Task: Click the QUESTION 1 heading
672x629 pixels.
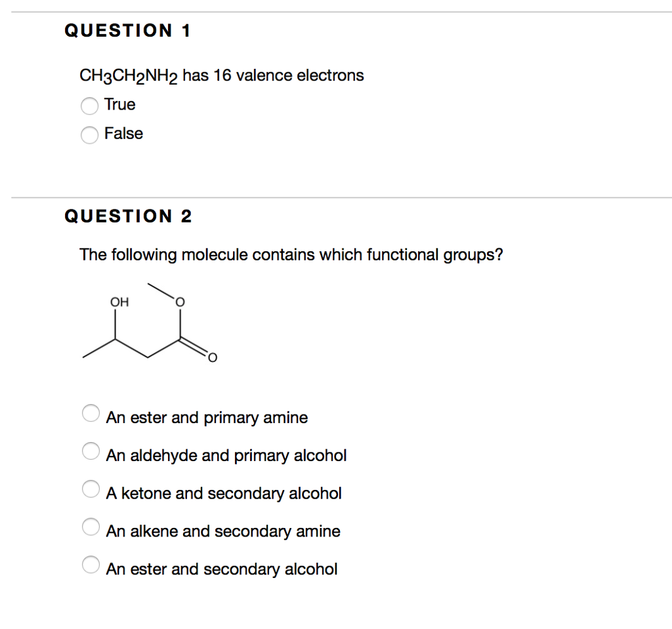Action: pyautogui.click(x=129, y=30)
